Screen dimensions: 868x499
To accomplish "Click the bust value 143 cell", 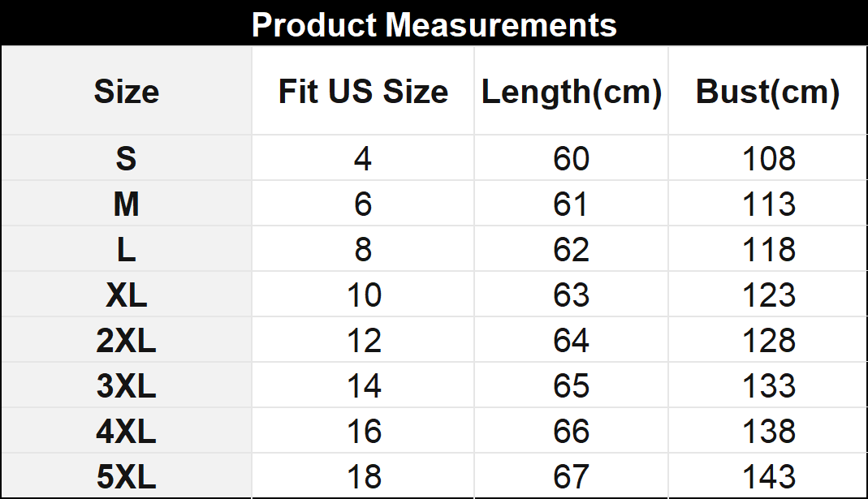I will [769, 476].
